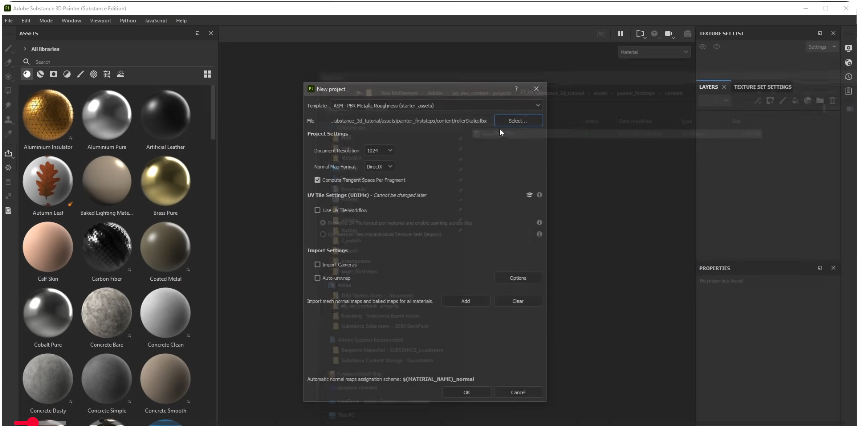Add a fill layer with bucket icon
The width and height of the screenshot is (859, 426).
(795, 101)
